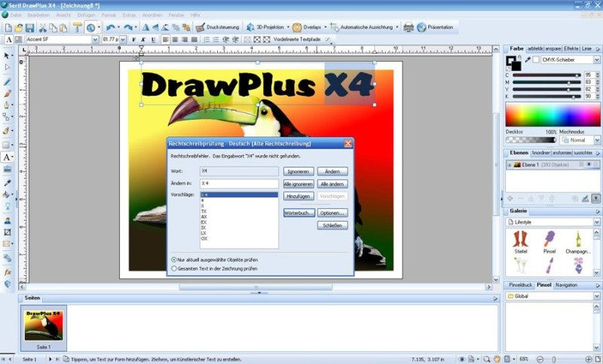The image size is (603, 364).
Task: Open the Lifestyle gallery category dropdown
Action: coord(596,222)
